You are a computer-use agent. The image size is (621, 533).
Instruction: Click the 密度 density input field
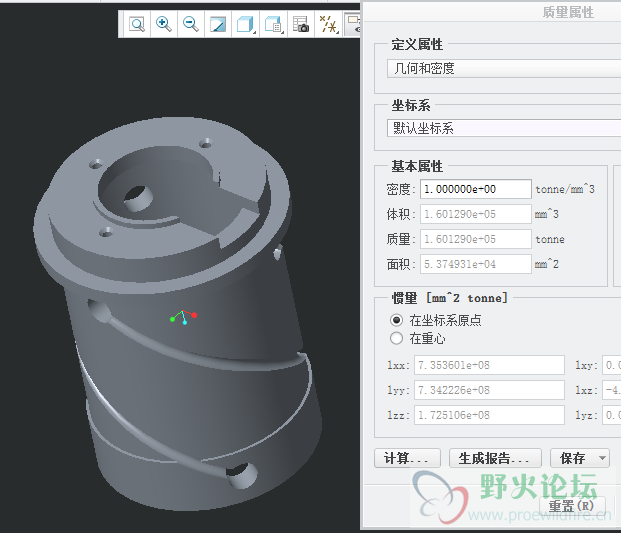(x=475, y=189)
